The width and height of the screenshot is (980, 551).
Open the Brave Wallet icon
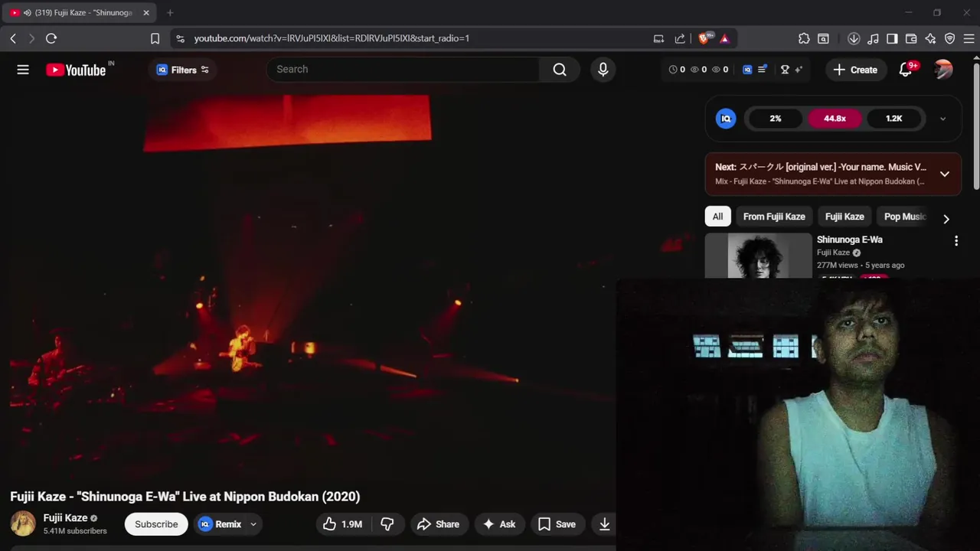pyautogui.click(x=911, y=38)
